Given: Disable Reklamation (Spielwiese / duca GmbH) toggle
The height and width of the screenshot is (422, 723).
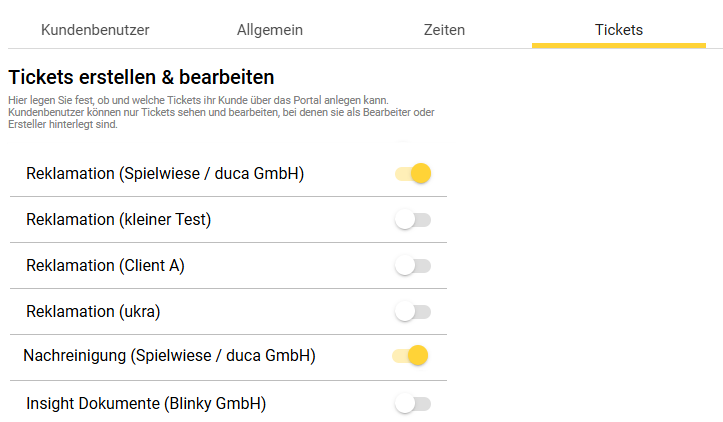Looking at the screenshot, I should (x=413, y=174).
